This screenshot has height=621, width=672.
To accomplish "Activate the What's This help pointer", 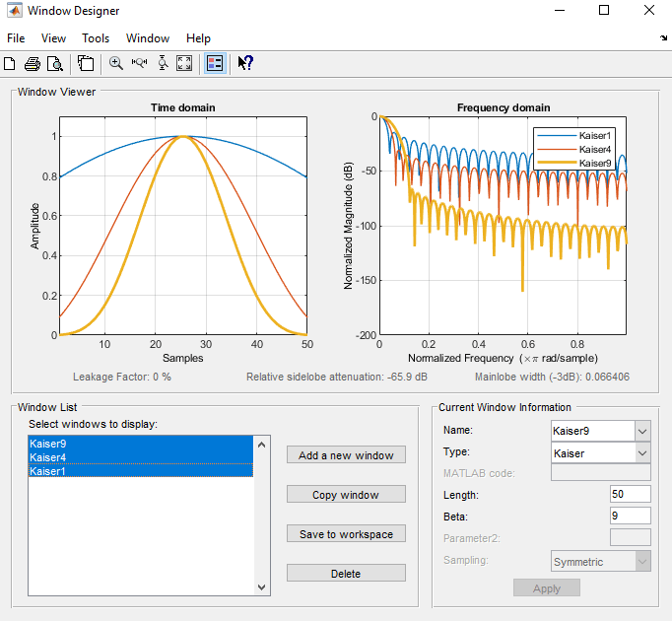I will click(245, 64).
